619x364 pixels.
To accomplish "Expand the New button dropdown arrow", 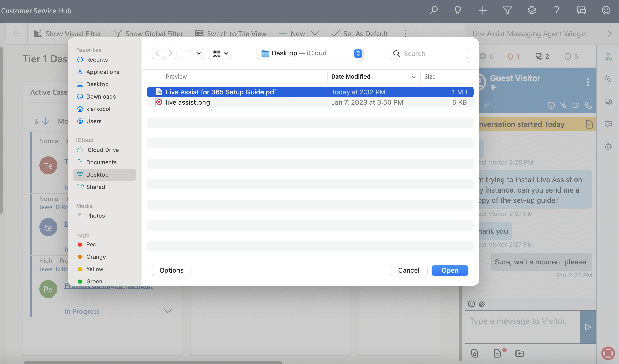I will pos(315,33).
